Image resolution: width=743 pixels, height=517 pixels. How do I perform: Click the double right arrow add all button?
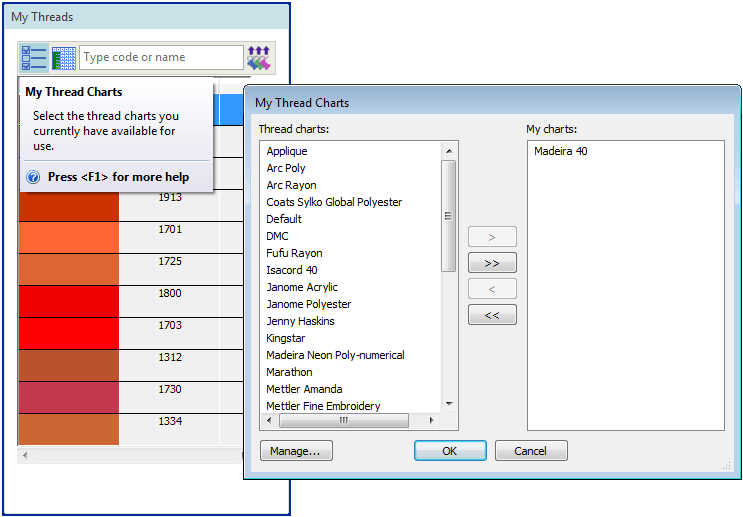click(x=492, y=263)
